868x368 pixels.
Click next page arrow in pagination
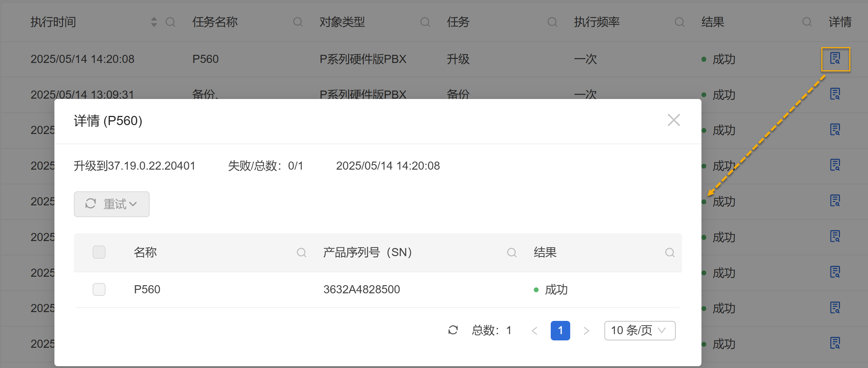(x=586, y=331)
